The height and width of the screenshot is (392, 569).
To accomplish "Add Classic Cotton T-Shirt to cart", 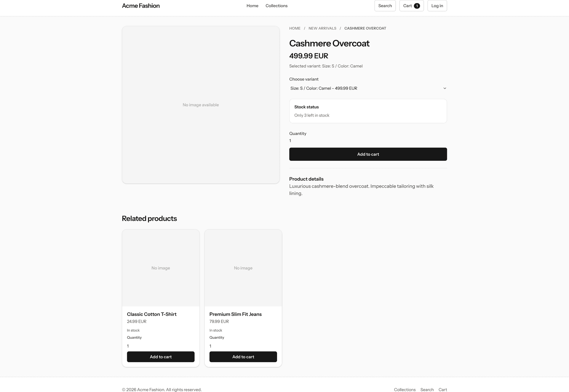I will pos(161,356).
